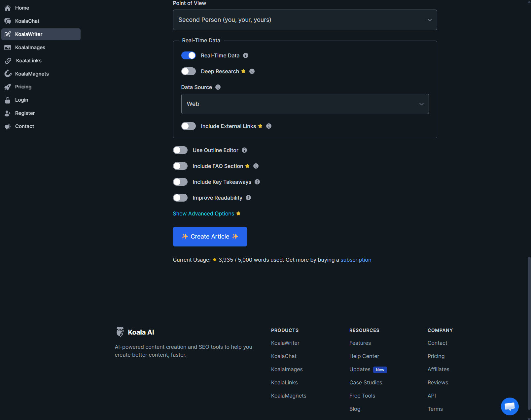Click the KoalaChat speech bubbles icon

point(8,21)
